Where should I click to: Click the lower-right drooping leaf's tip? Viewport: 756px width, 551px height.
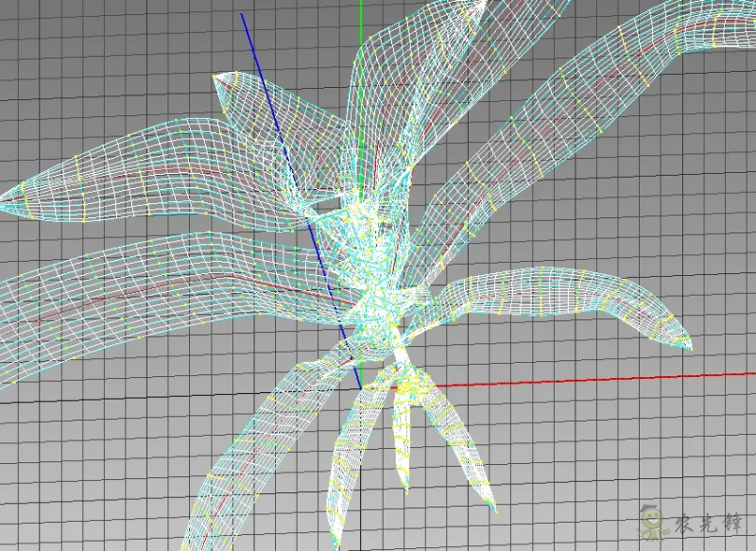(x=493, y=510)
